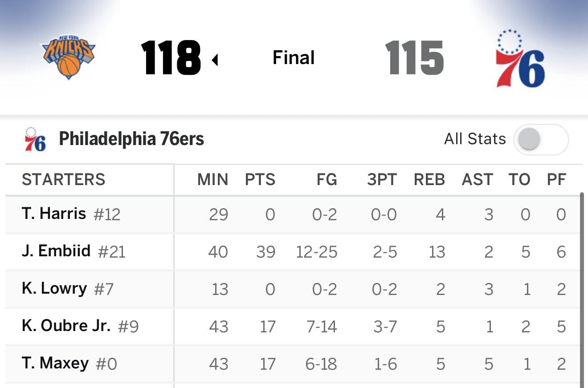Click the AST column header
The width and height of the screenshot is (588, 388).
pos(478,180)
